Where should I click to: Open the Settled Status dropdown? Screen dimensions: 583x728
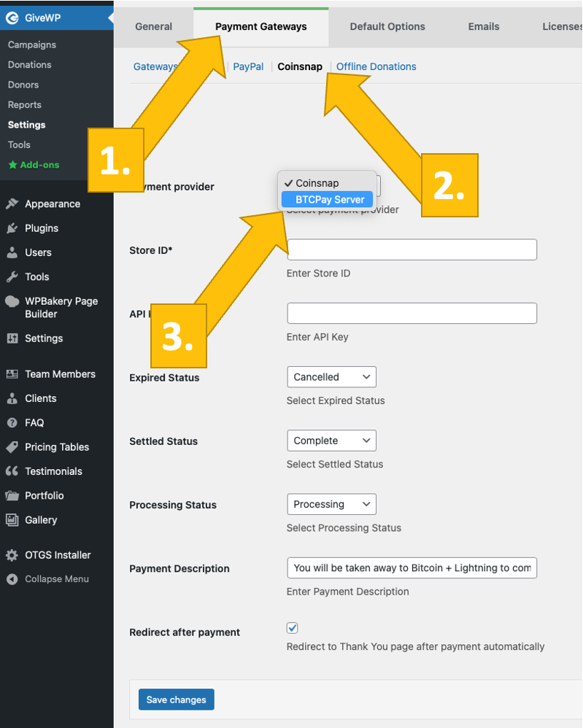[x=331, y=441]
